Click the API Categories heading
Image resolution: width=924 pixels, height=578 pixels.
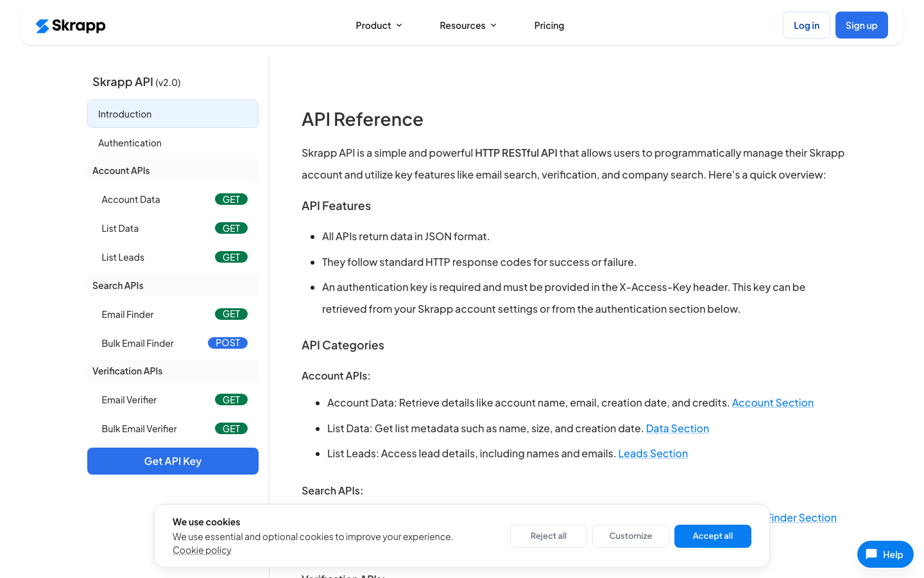tap(343, 345)
